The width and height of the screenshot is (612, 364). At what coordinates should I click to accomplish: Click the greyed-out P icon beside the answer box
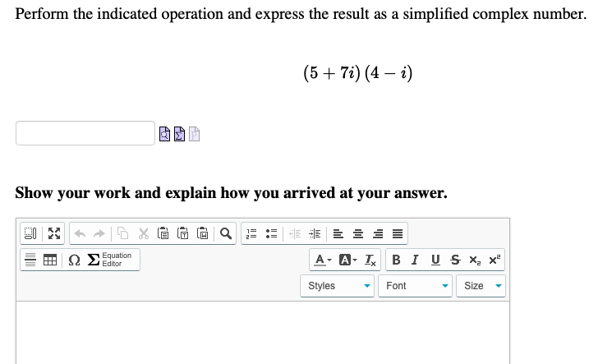pyautogui.click(x=194, y=134)
